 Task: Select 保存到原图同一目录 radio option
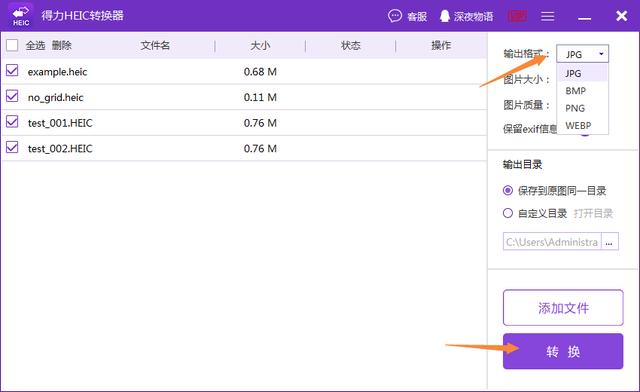(508, 191)
